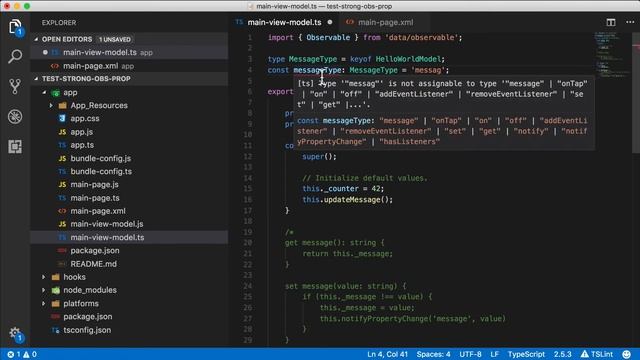Collapse the app folder
This screenshot has height=360, width=640.
click(44, 93)
